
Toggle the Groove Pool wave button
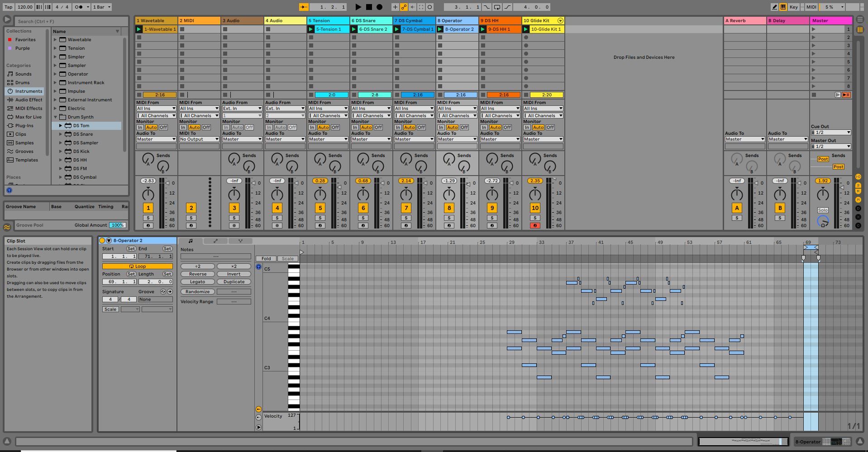pyautogui.click(x=7, y=227)
